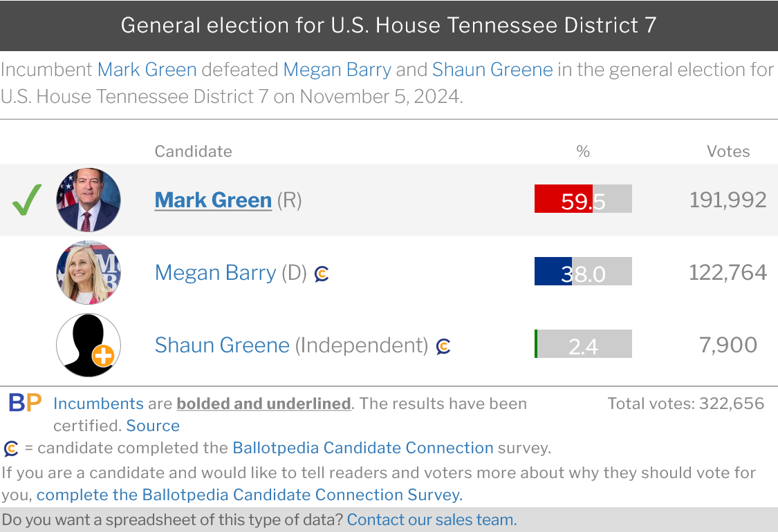Click complete the Candidate Connection Survey link
Image resolution: width=778 pixels, height=532 pixels.
[250, 495]
